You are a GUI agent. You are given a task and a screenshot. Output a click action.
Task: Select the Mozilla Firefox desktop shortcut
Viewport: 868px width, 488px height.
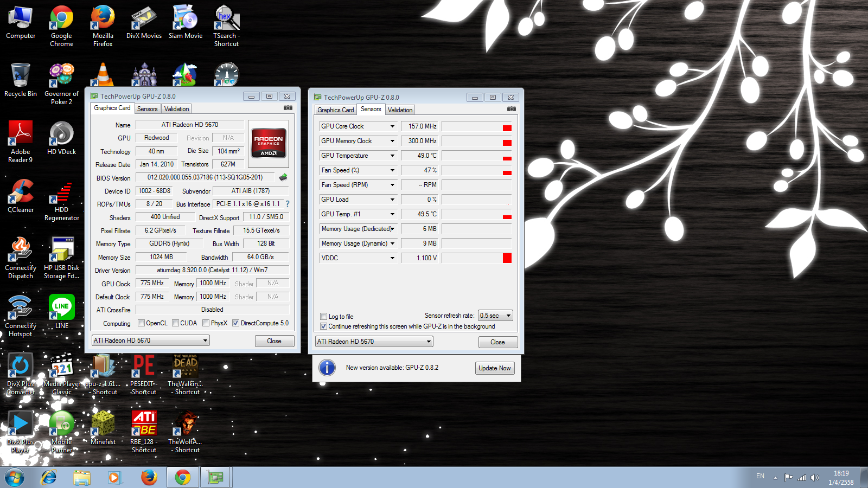click(x=103, y=26)
